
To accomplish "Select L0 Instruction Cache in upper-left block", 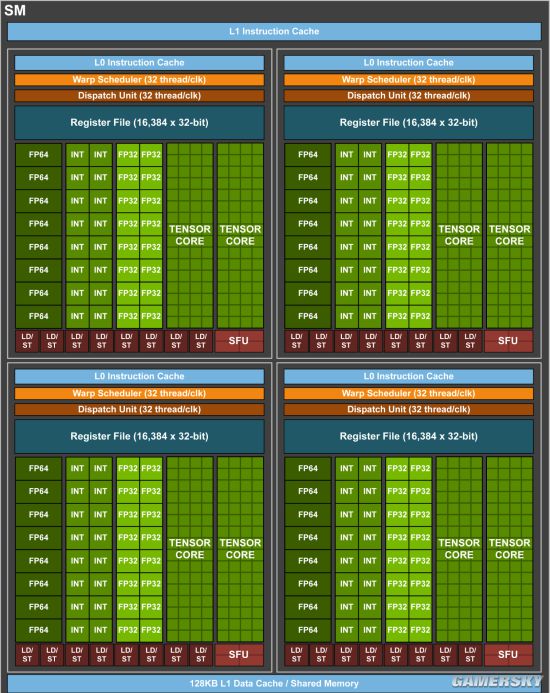I will [x=139, y=63].
